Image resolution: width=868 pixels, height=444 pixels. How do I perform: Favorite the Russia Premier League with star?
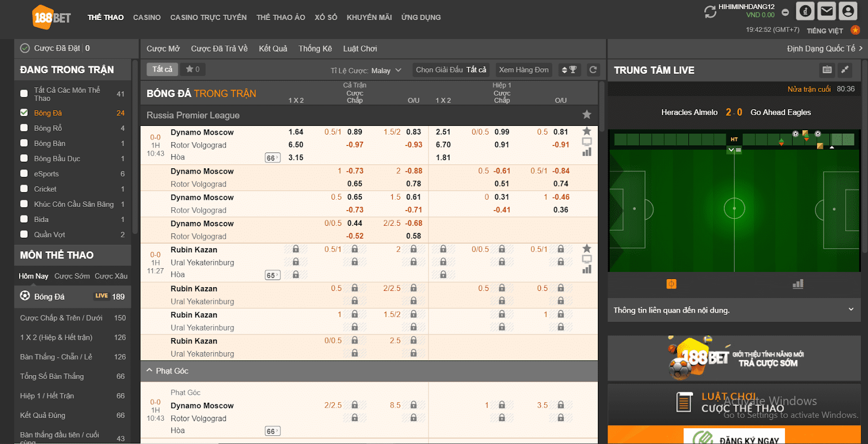[x=586, y=115]
